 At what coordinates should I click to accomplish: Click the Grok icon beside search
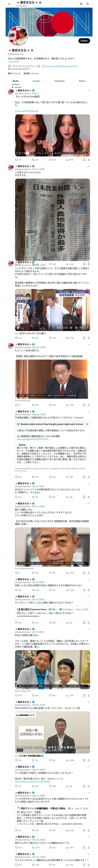pos(81,4)
